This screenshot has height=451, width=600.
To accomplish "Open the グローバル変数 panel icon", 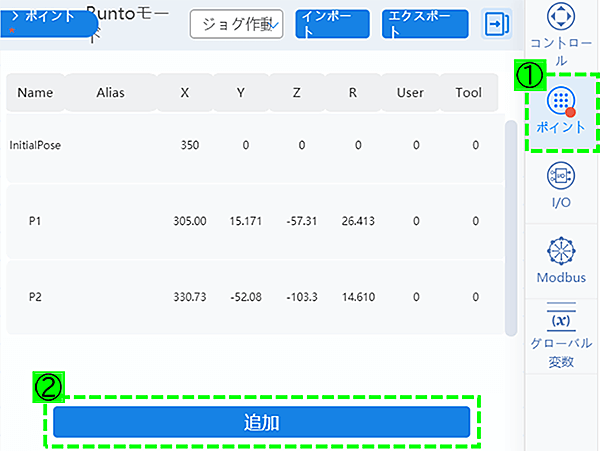I will click(x=561, y=322).
